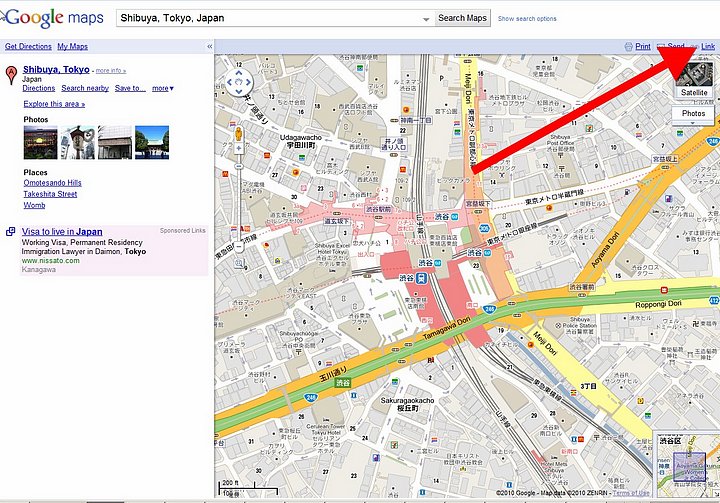Click the red A location marker

pyautogui.click(x=11, y=75)
